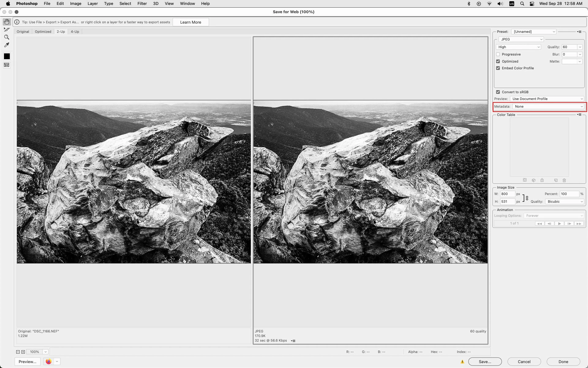Enable the Progressive checkbox
Viewport: 588px width, 368px height.
[x=498, y=54]
